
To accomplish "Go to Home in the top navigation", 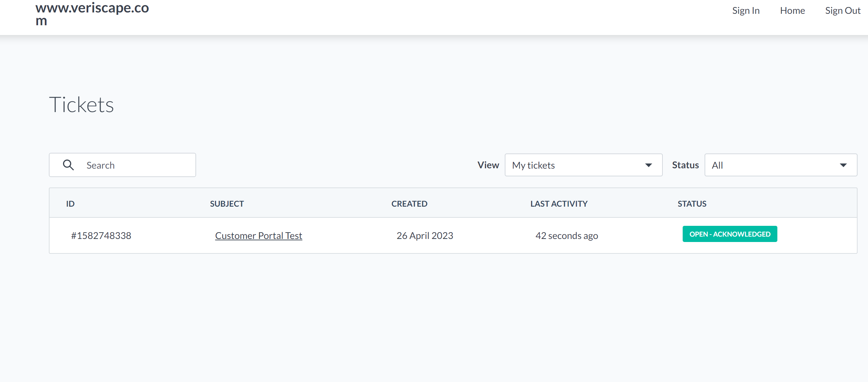I will pyautogui.click(x=792, y=11).
